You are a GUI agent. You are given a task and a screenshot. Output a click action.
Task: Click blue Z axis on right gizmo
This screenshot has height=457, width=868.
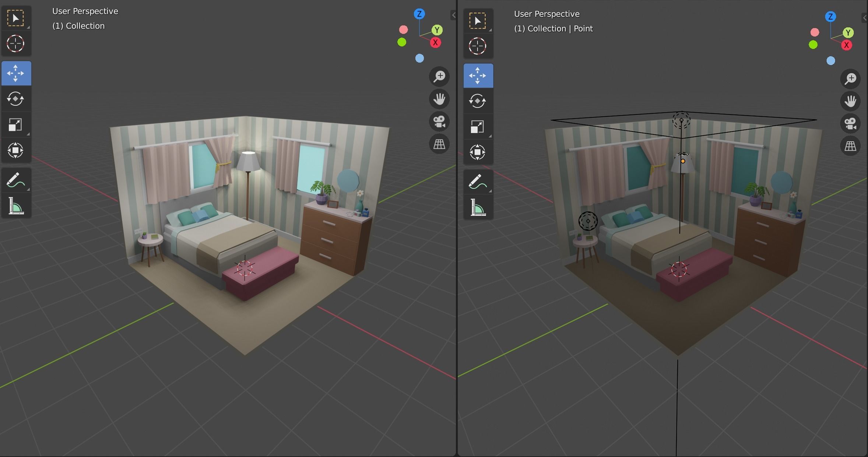click(830, 17)
